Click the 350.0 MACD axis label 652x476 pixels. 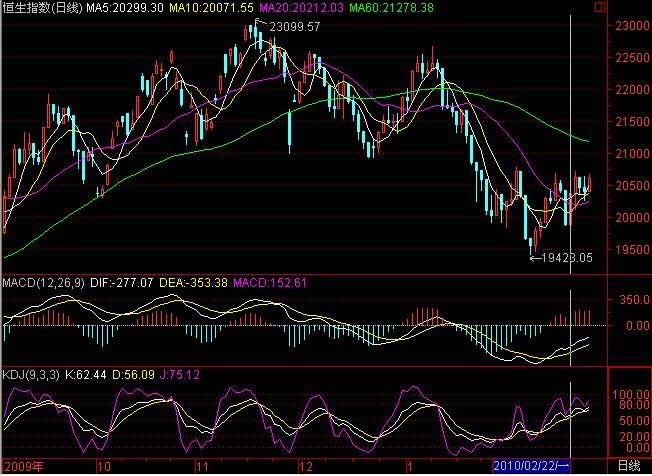[635, 299]
